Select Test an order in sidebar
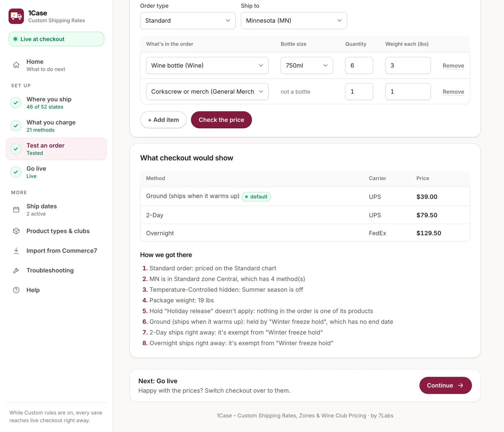 (x=56, y=149)
